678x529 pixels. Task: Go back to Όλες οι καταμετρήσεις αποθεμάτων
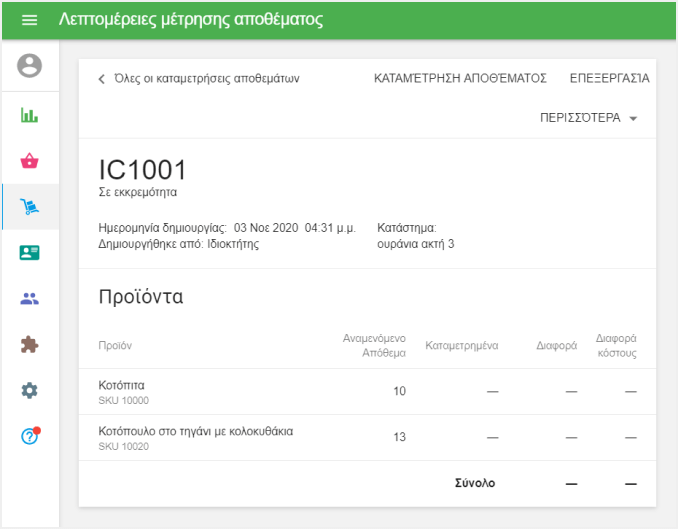(x=198, y=78)
